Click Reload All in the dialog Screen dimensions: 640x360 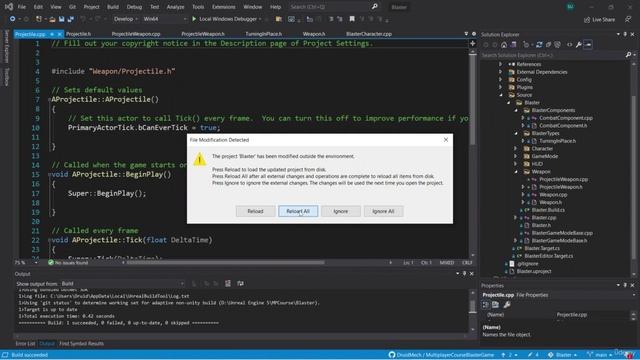click(x=298, y=211)
